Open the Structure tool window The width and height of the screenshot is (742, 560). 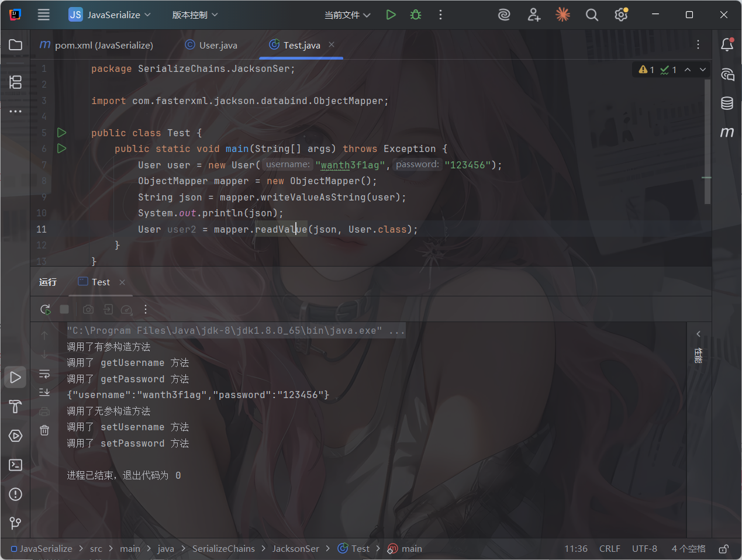pyautogui.click(x=16, y=82)
